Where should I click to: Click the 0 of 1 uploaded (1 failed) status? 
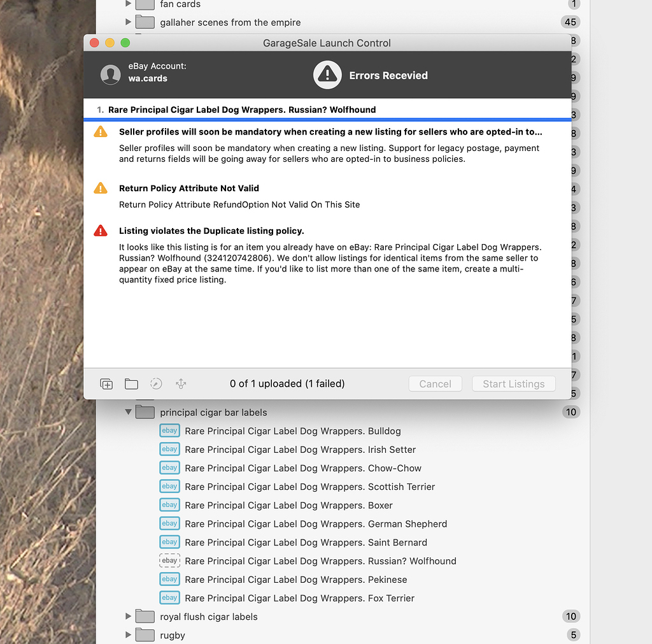[x=287, y=383]
